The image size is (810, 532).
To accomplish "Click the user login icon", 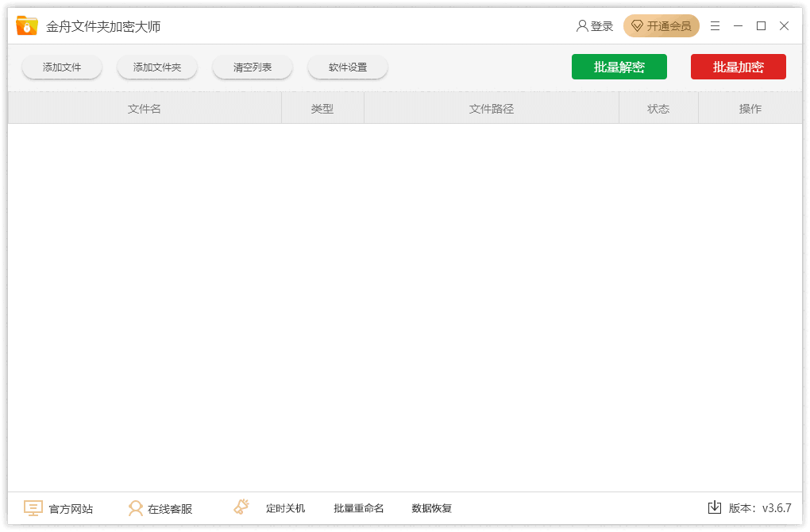I will [x=581, y=26].
